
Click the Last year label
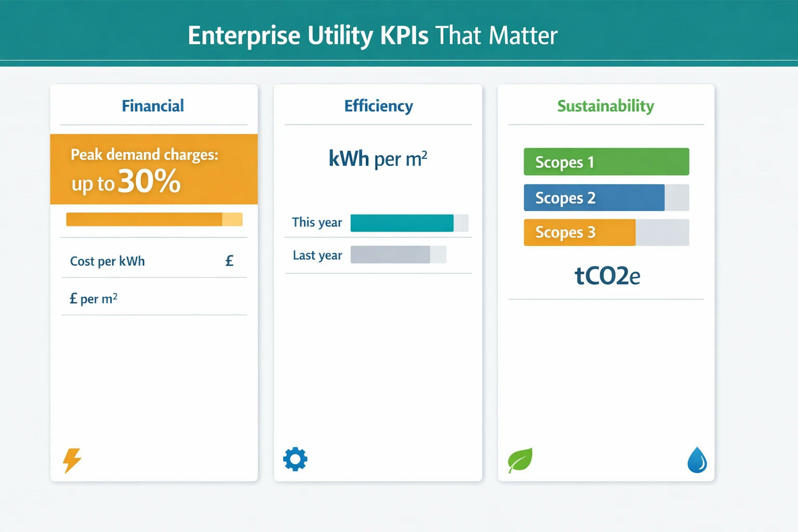[x=317, y=256]
